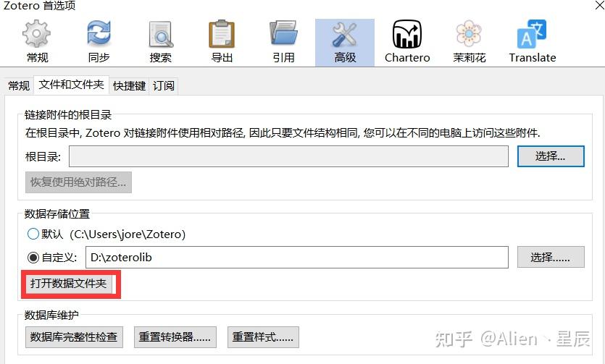This screenshot has height=364, width=605.
Task: Open the 同步 sync preferences pane
Action: [x=99, y=43]
